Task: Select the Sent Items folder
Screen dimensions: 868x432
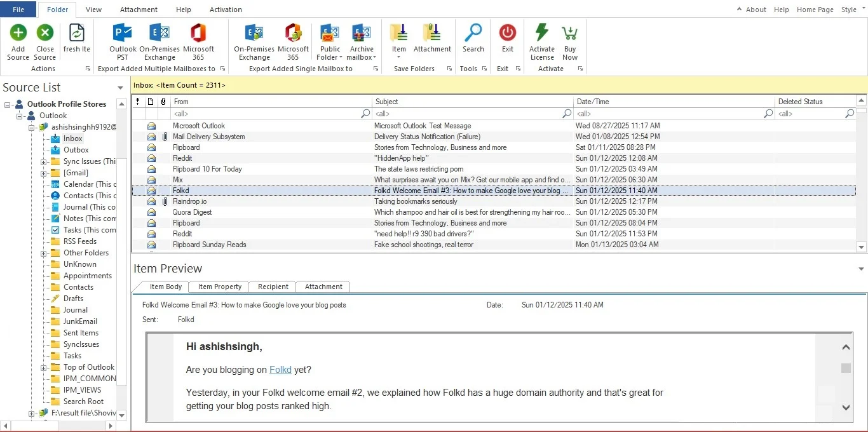Action: [x=81, y=333]
